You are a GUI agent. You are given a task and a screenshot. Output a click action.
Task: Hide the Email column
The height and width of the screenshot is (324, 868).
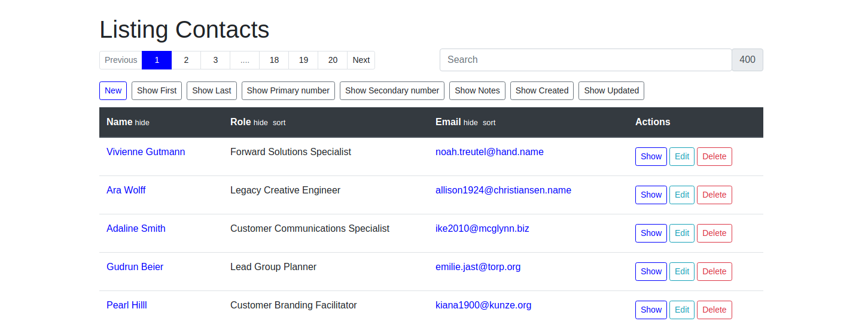click(471, 123)
